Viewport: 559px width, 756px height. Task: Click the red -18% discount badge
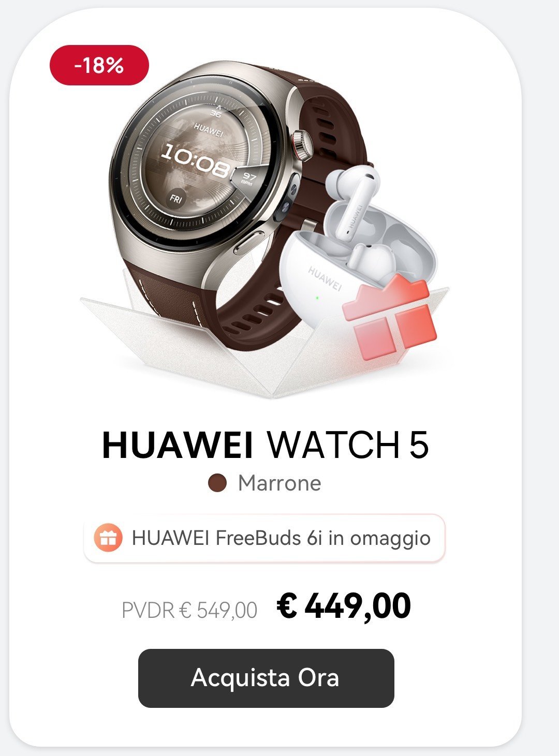click(99, 65)
